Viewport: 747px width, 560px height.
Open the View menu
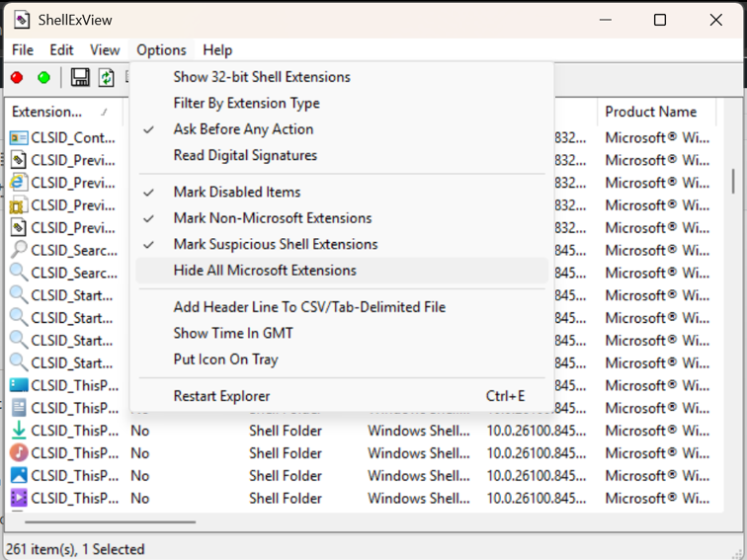click(105, 50)
